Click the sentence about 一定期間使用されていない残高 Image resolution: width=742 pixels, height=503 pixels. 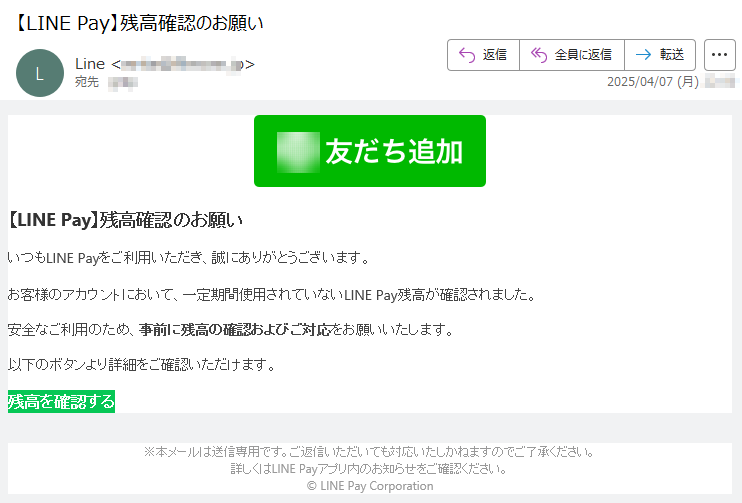click(272, 295)
